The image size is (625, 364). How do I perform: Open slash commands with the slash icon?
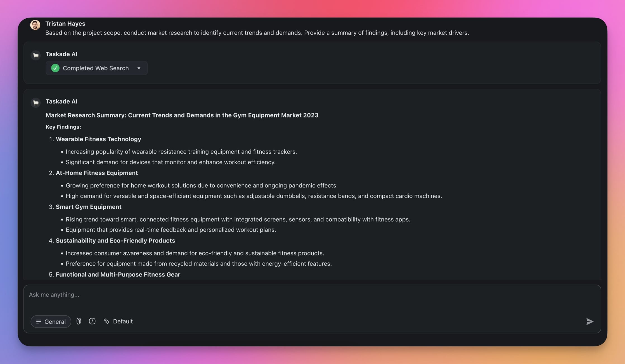click(x=92, y=321)
